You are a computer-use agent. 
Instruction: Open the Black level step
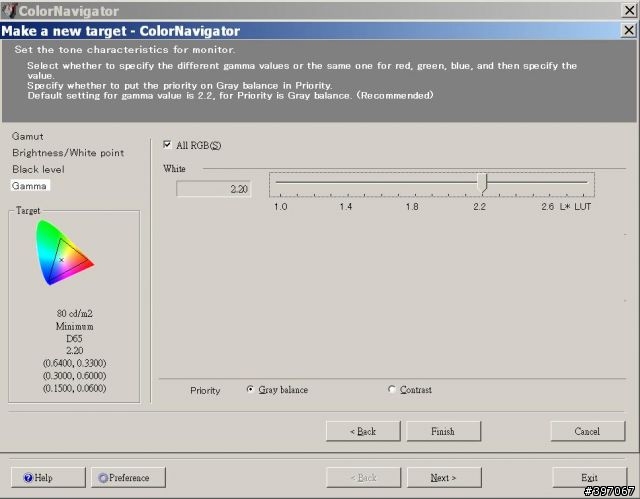[x=38, y=169]
